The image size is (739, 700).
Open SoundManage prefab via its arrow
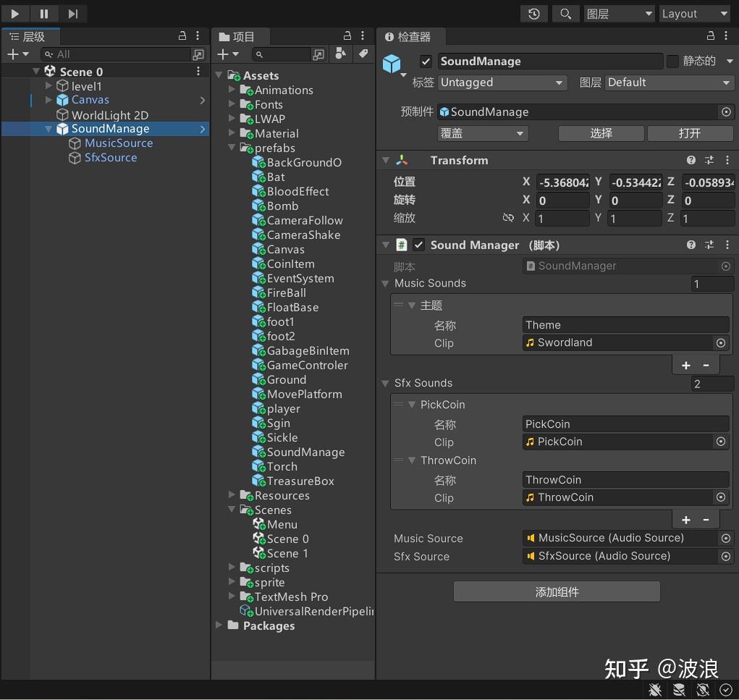click(x=203, y=129)
